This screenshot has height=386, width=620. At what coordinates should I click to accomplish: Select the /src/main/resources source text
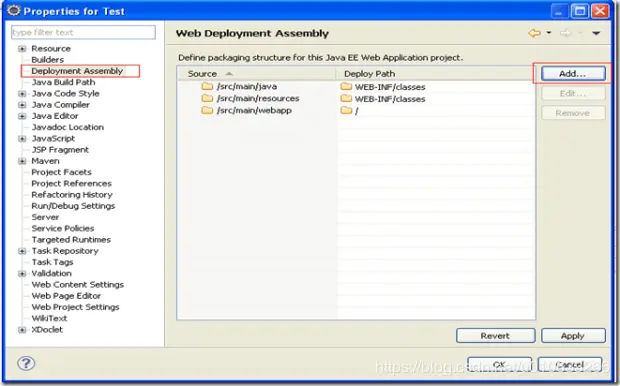click(x=258, y=98)
